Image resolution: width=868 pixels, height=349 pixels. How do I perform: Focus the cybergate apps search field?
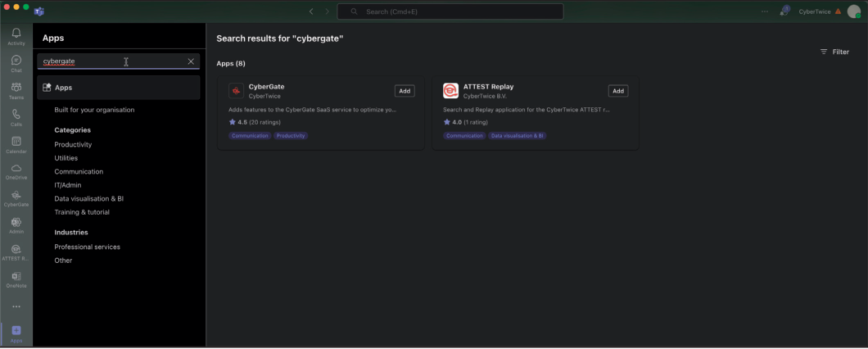[x=119, y=61]
